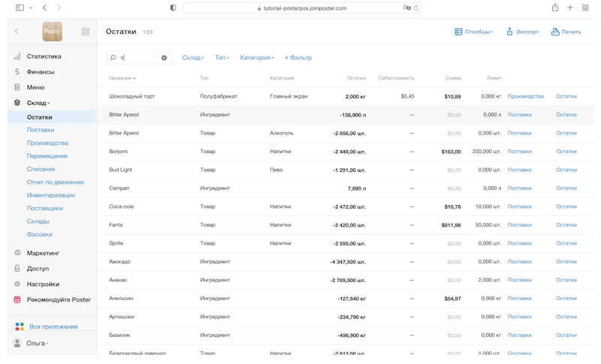Open Производства link for Шоколадный торт
This screenshot has width=601, height=364.
(x=525, y=96)
